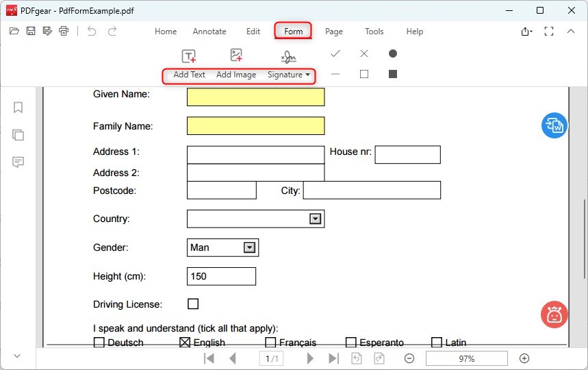Viewport: 588px width, 370px height.
Task: Switch to the Home tab
Action: pos(166,32)
